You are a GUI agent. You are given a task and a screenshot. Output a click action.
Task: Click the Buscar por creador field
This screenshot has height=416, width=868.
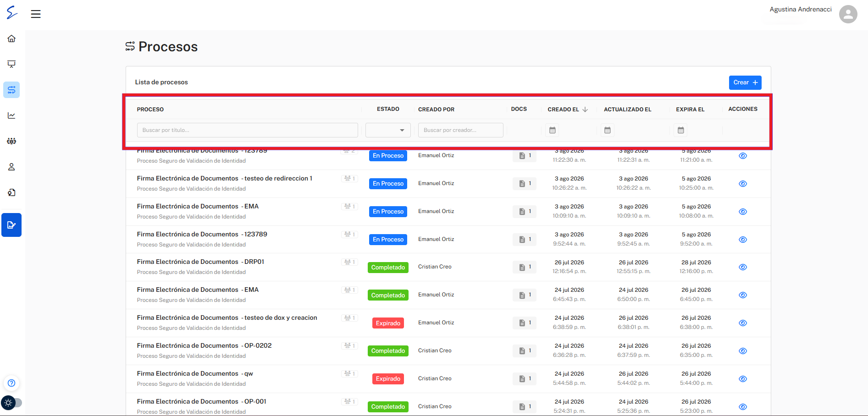tap(460, 130)
